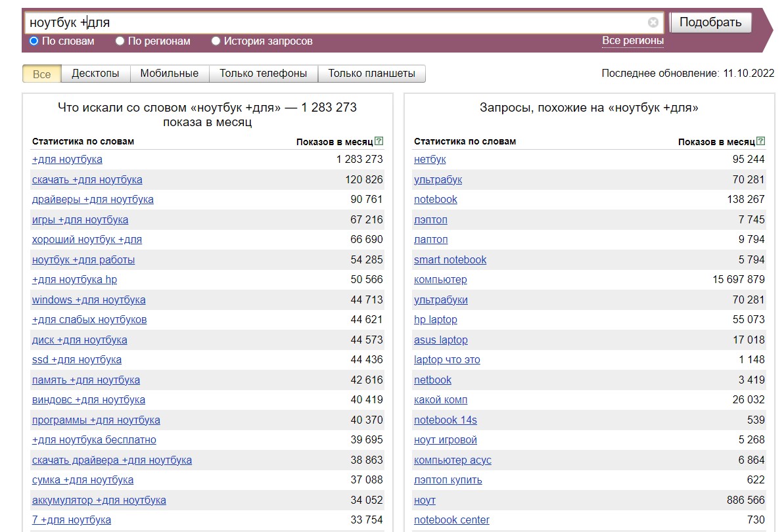Open the нетбук similar query link

(x=430, y=160)
